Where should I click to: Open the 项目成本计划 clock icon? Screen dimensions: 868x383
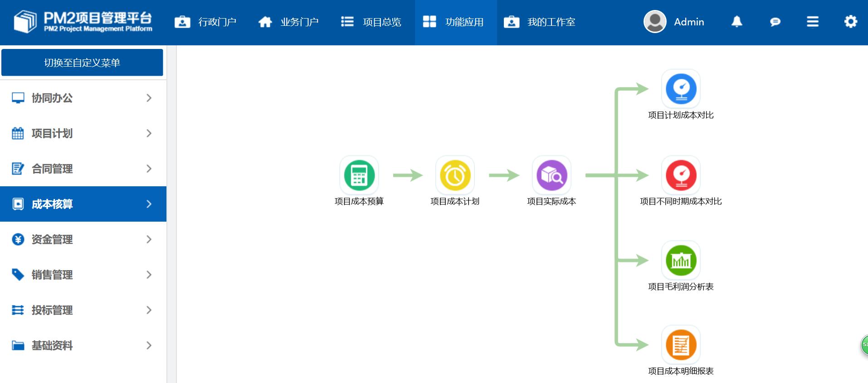(454, 175)
